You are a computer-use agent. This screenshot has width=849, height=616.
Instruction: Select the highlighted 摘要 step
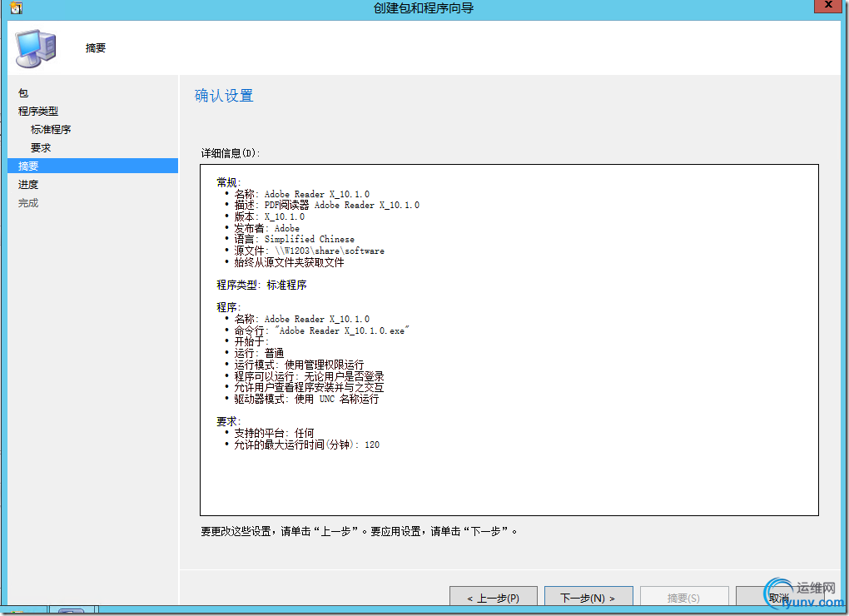(x=92, y=166)
